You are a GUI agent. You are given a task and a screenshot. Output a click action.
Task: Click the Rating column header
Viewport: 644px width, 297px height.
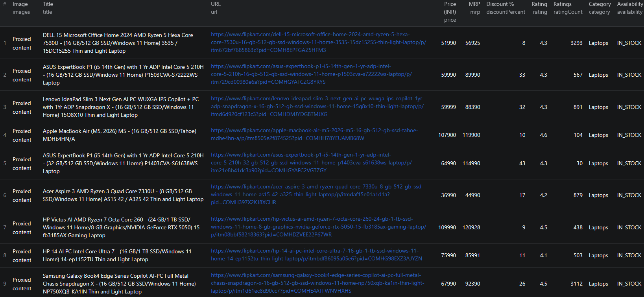click(539, 8)
